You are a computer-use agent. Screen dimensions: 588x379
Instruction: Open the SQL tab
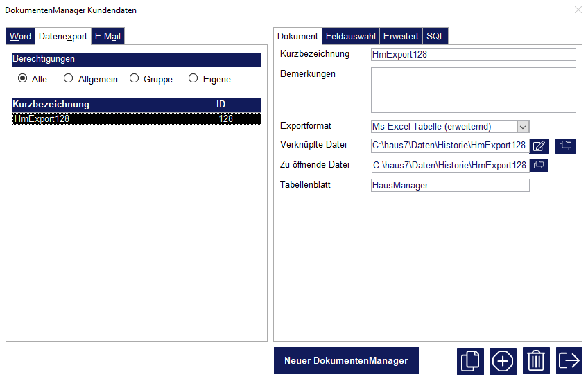435,36
